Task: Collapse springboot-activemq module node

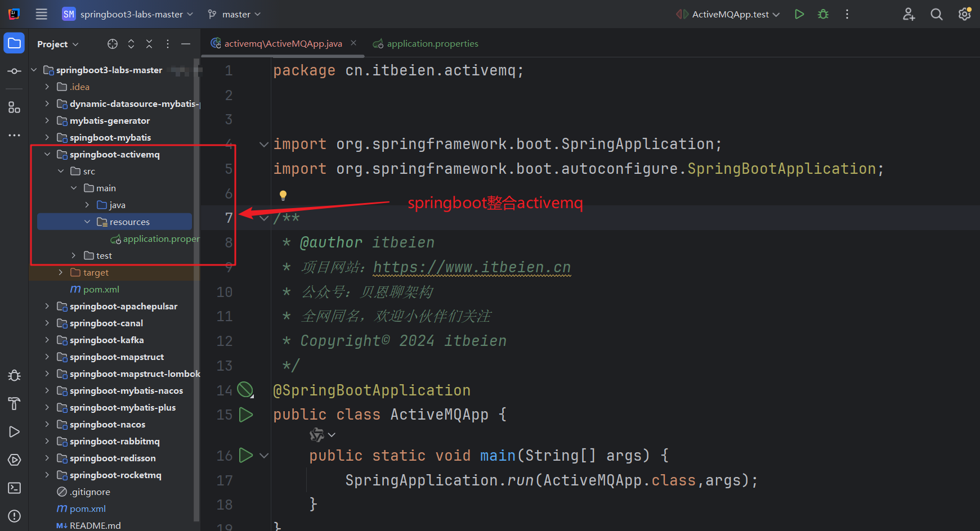Action: pos(47,154)
